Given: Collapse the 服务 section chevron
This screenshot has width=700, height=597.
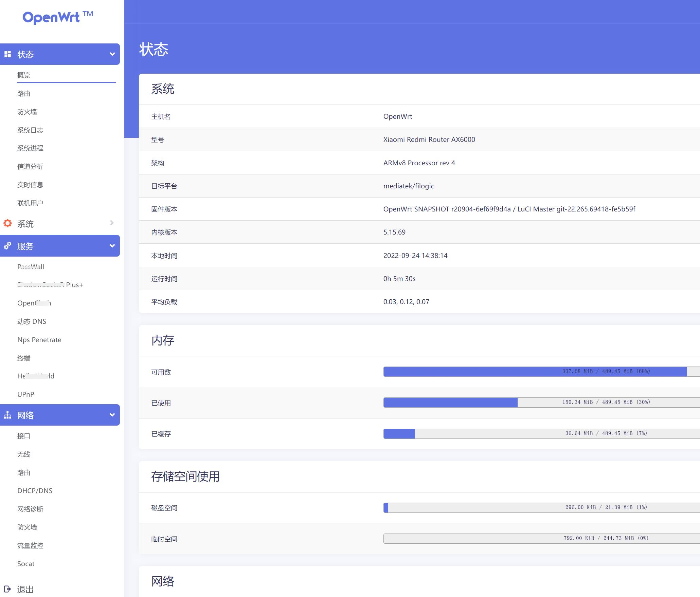Looking at the screenshot, I should pos(112,246).
